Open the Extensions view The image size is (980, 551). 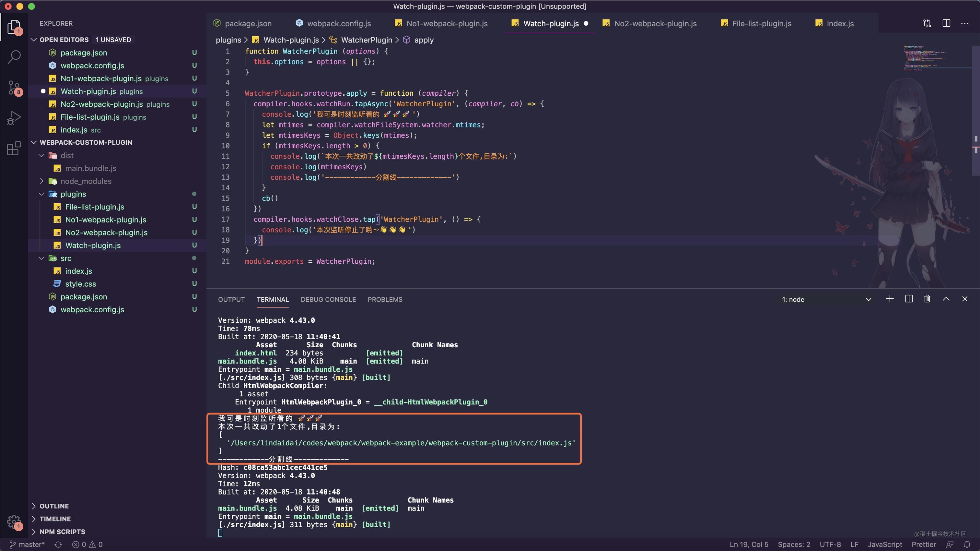point(14,148)
